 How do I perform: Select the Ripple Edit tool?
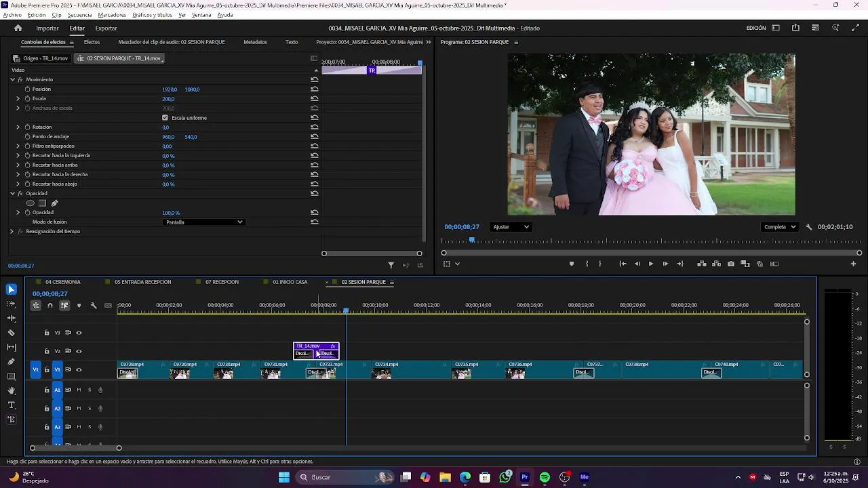click(x=11, y=318)
